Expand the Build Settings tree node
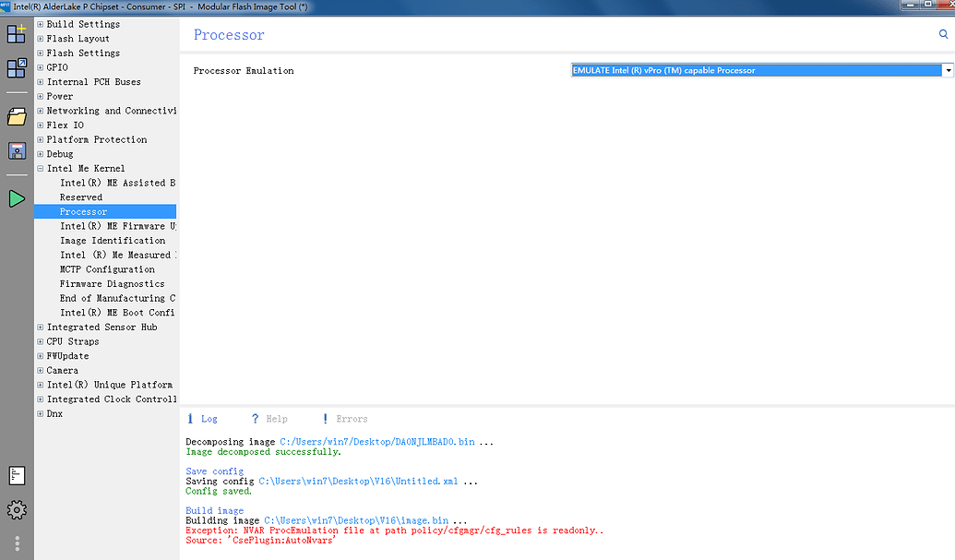 point(39,24)
